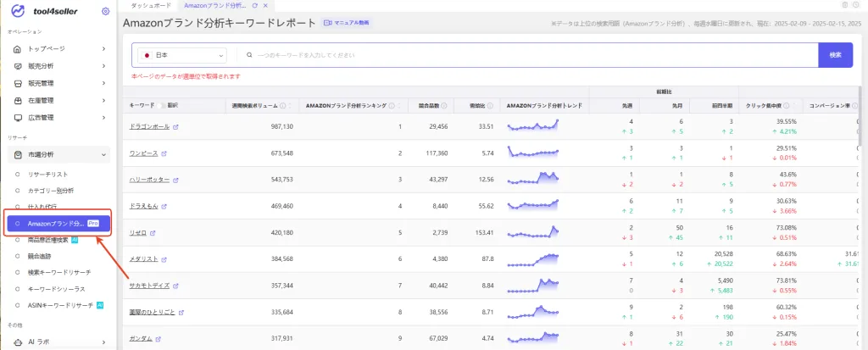Click the 販売分析 sidebar icon
This screenshot has width=868, height=350.
pyautogui.click(x=18, y=66)
